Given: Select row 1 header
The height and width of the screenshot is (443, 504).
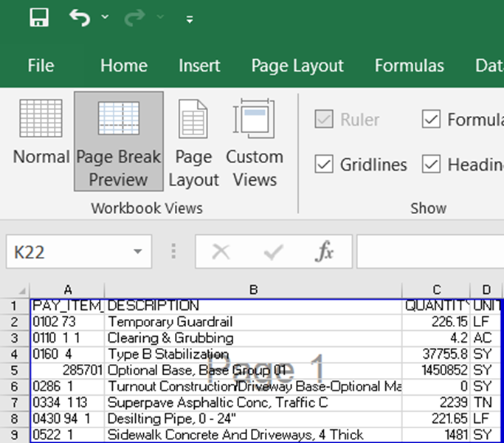Looking at the screenshot, I should [x=15, y=306].
